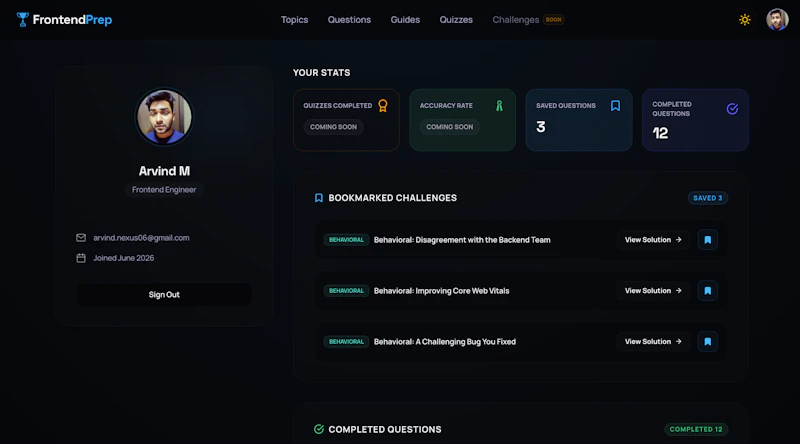This screenshot has width=800, height=444.
Task: Click the medal icon in Quizzes Completed card
Action: 383,106
